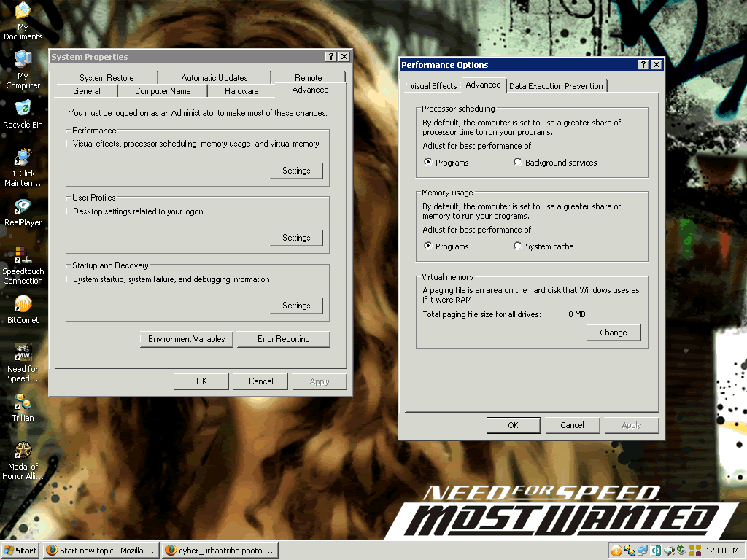The image size is (747, 560).
Task: Switch to the Automatic Updates tab
Action: click(x=214, y=77)
